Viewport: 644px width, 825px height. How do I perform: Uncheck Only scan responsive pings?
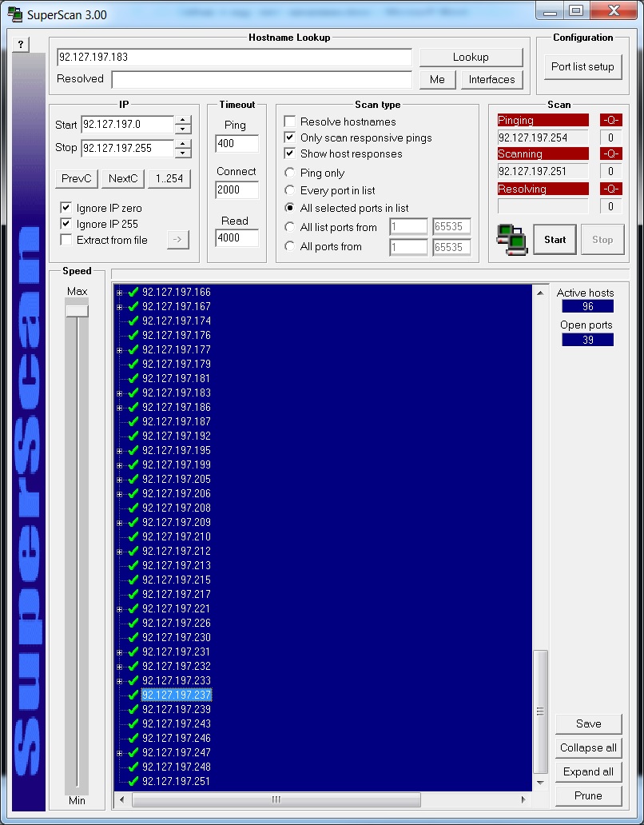pos(289,137)
